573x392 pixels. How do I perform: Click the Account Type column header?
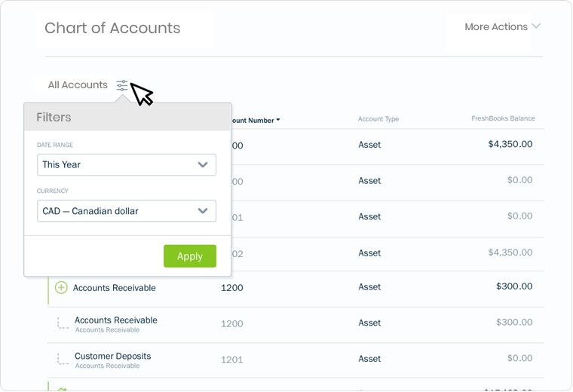tap(378, 119)
